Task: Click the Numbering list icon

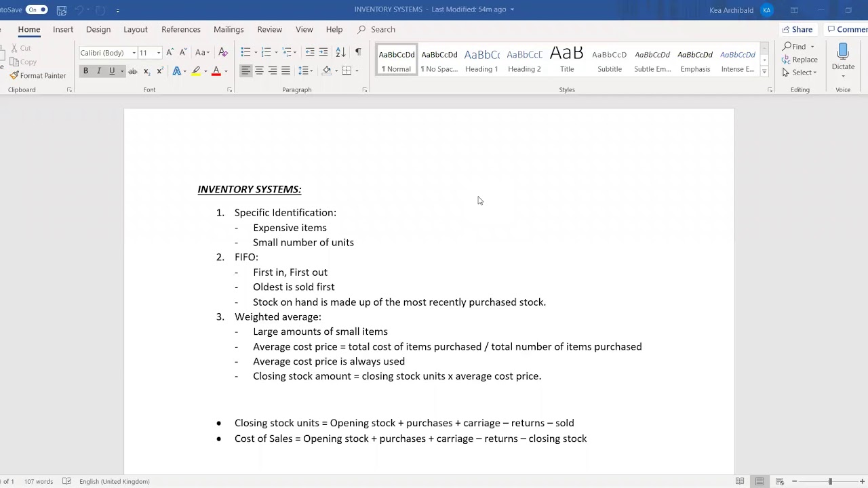Action: tap(266, 52)
